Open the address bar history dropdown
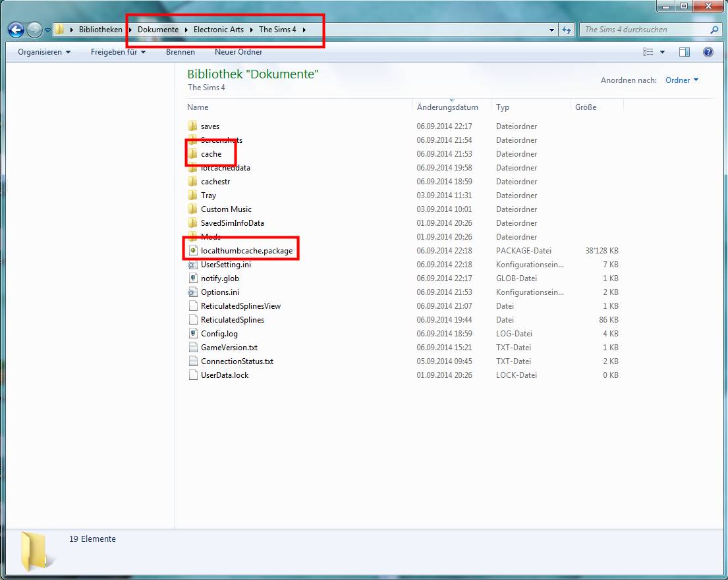The width and height of the screenshot is (728, 580). coord(551,30)
